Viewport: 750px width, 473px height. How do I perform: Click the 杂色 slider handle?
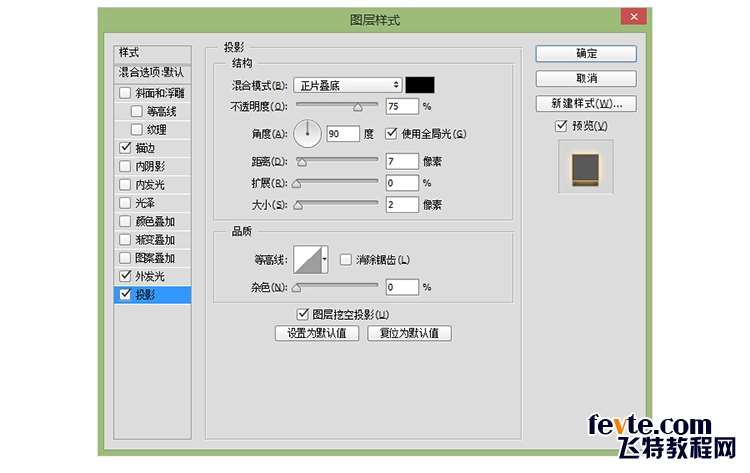(297, 288)
